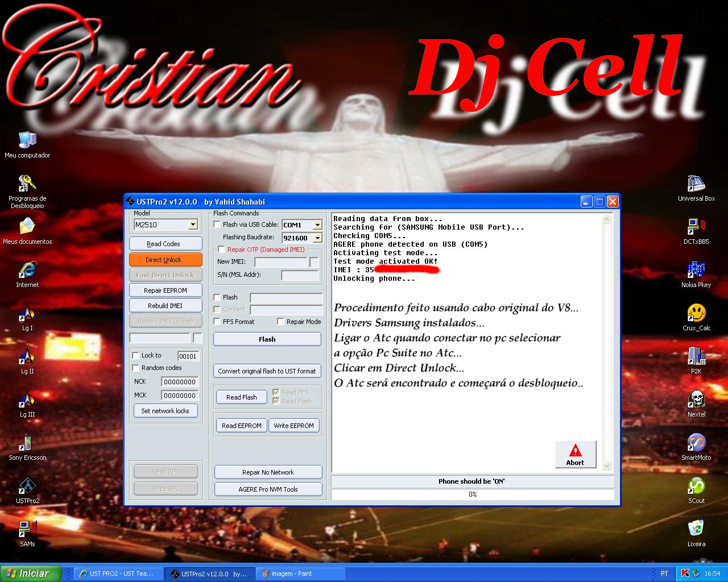Click the Flash button
728x582 pixels.
[267, 339]
